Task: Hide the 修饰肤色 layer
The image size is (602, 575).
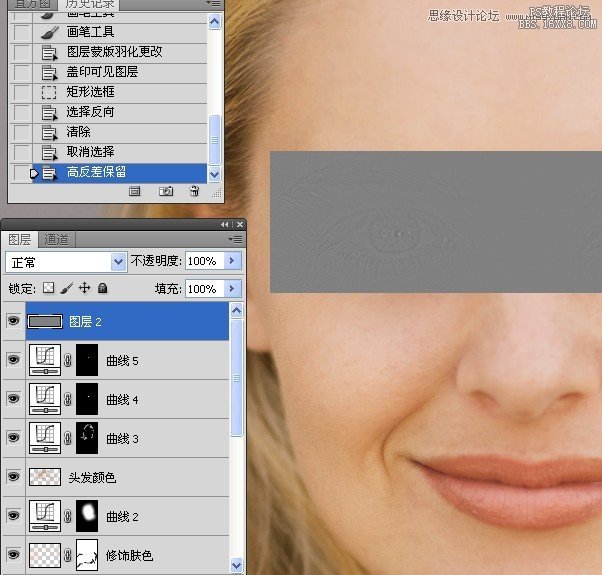Action: pyautogui.click(x=13, y=554)
